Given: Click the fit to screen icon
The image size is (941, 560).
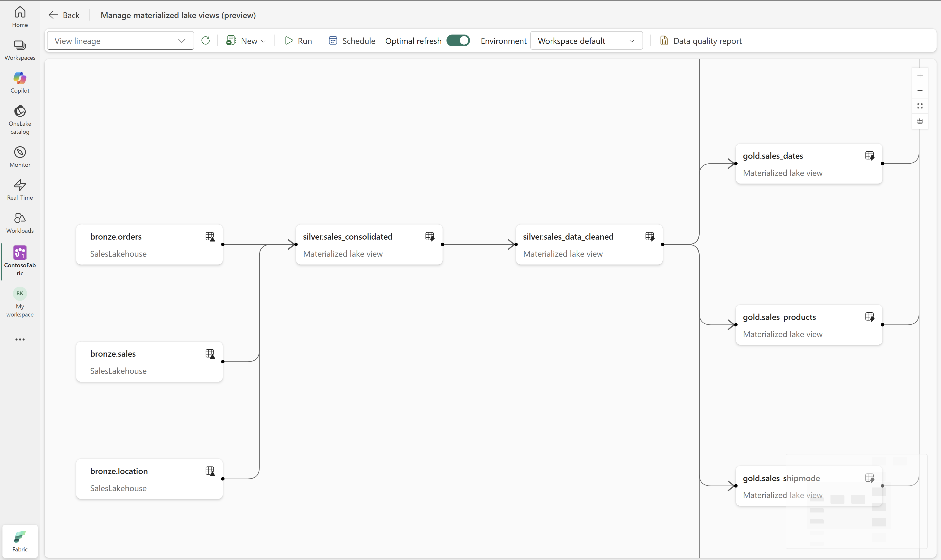Looking at the screenshot, I should tap(920, 106).
